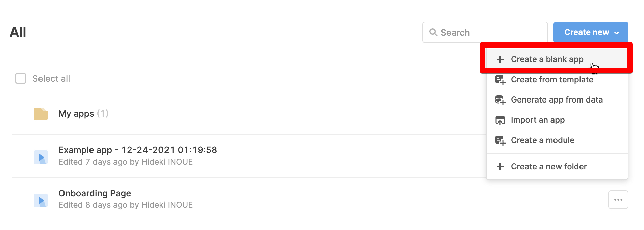Open the Onboarding Page app title
644x230 pixels.
click(95, 193)
